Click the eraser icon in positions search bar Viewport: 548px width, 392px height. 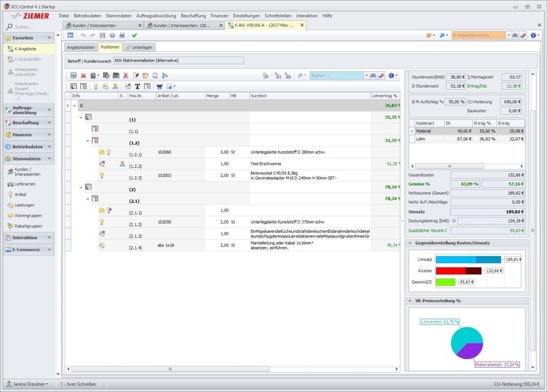382,75
